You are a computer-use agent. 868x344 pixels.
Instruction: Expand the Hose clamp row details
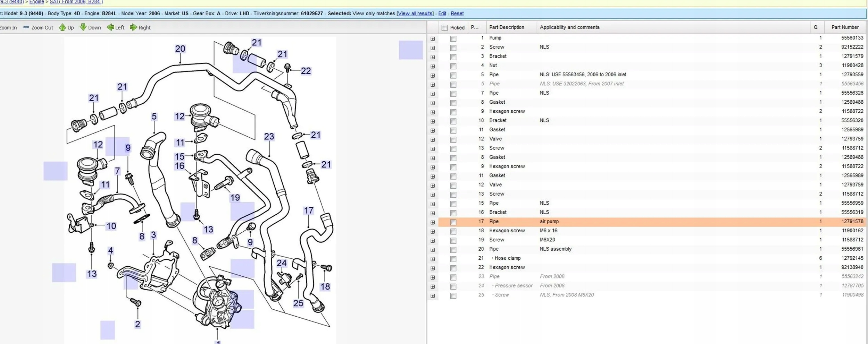pos(433,259)
